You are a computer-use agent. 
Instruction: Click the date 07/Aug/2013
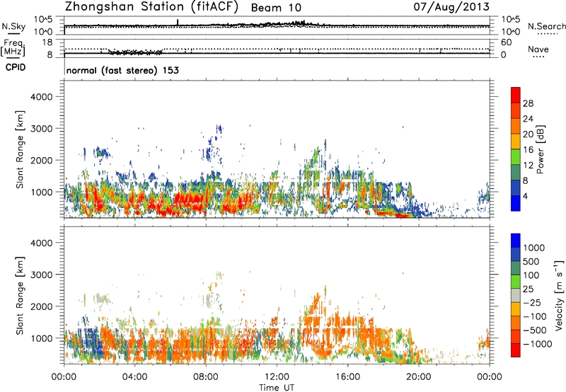click(x=451, y=7)
